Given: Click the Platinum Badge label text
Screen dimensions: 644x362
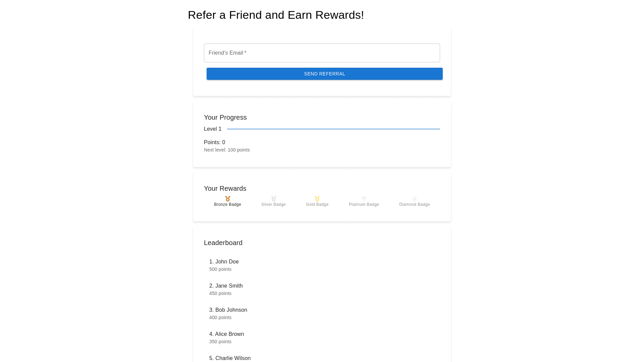Looking at the screenshot, I should pyautogui.click(x=364, y=204).
